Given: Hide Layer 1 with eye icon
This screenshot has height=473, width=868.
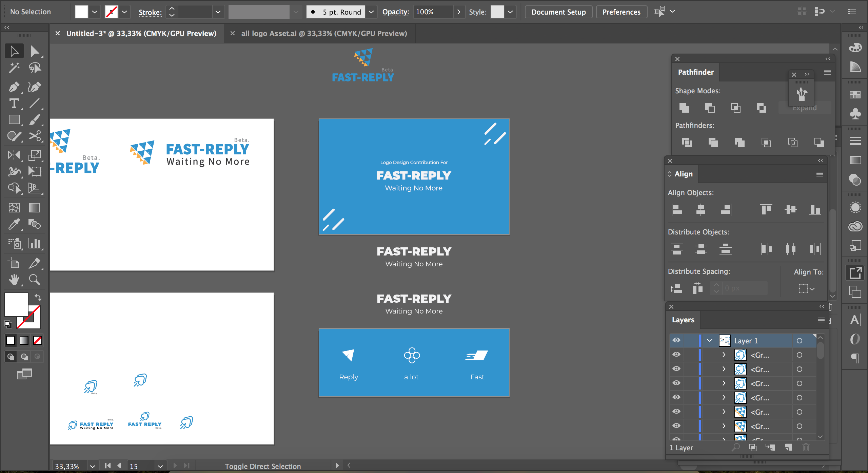Looking at the screenshot, I should click(x=676, y=340).
